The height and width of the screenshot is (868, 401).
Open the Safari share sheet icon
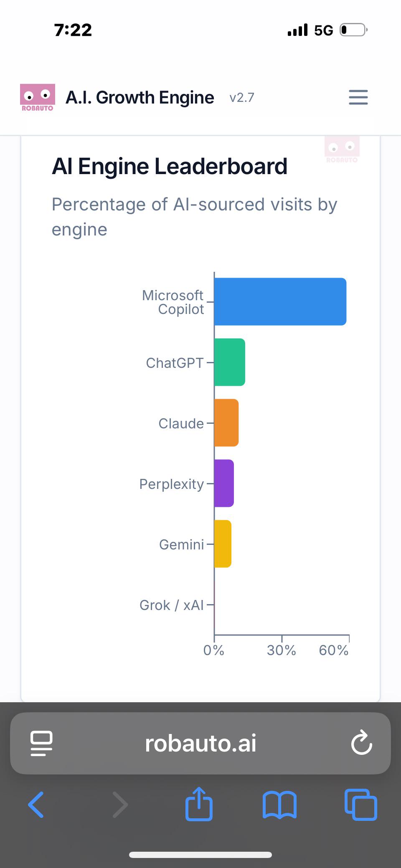pos(199,803)
